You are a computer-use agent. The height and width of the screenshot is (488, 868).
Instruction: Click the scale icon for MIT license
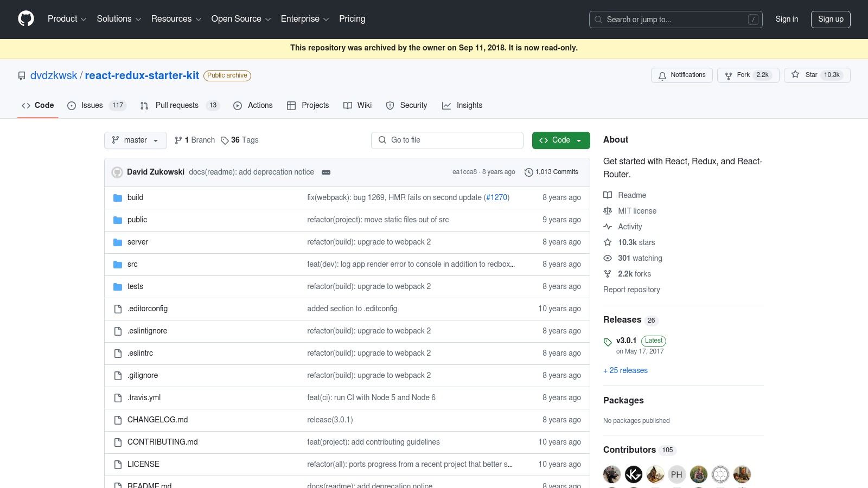click(x=608, y=211)
